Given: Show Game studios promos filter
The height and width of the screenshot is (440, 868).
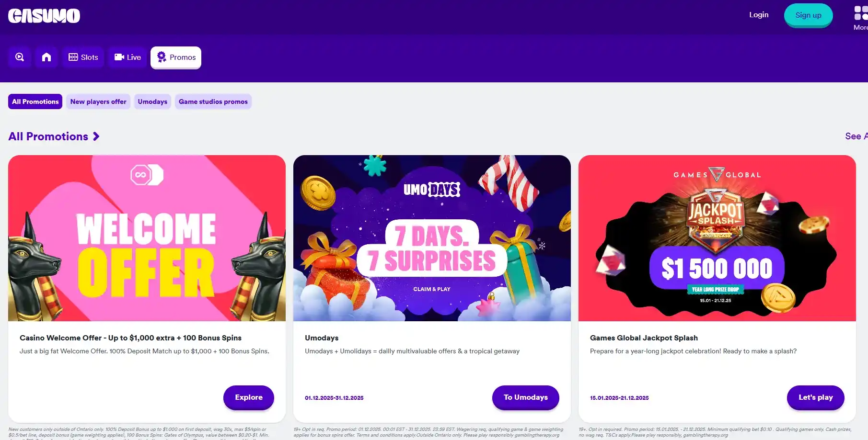Looking at the screenshot, I should pos(213,102).
